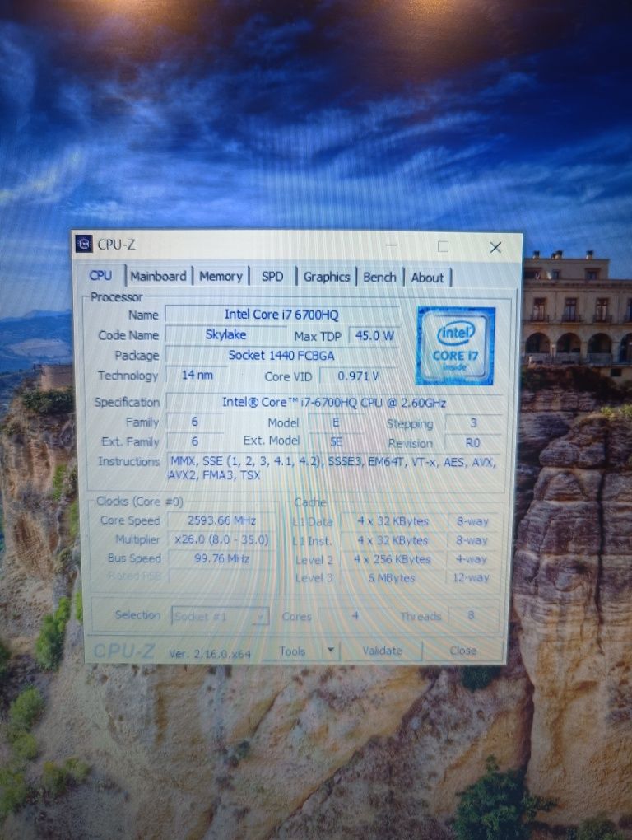Click the Instructions list starting with MMX, SSE

[334, 468]
